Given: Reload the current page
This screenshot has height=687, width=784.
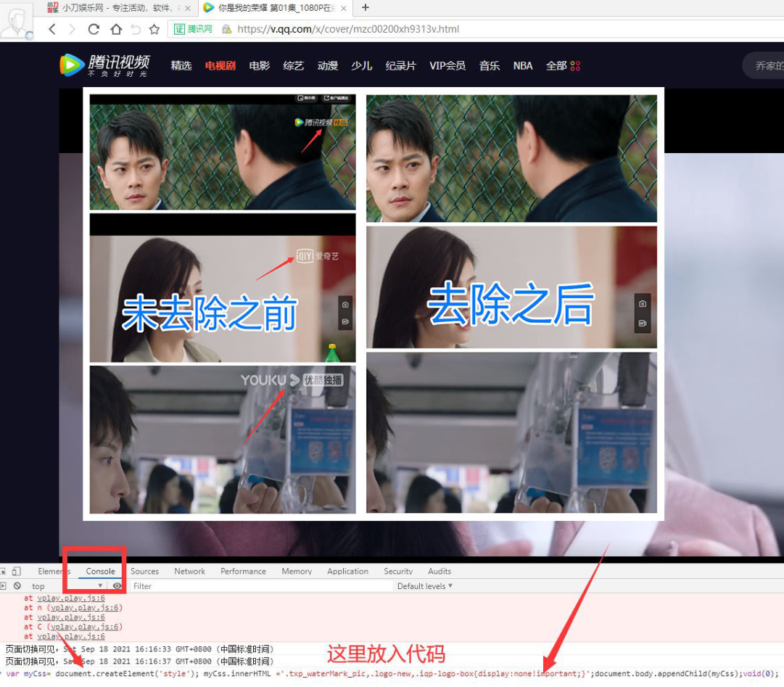Looking at the screenshot, I should [x=94, y=29].
